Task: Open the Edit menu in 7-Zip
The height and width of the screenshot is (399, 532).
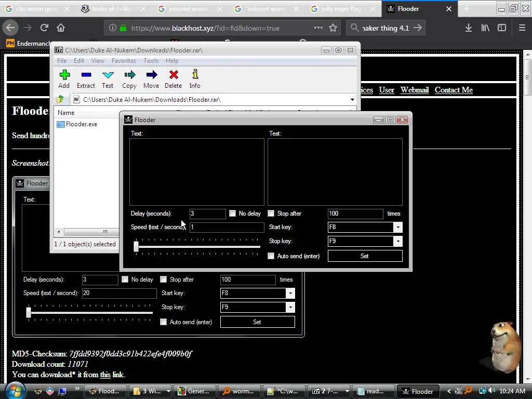Action: click(79, 61)
